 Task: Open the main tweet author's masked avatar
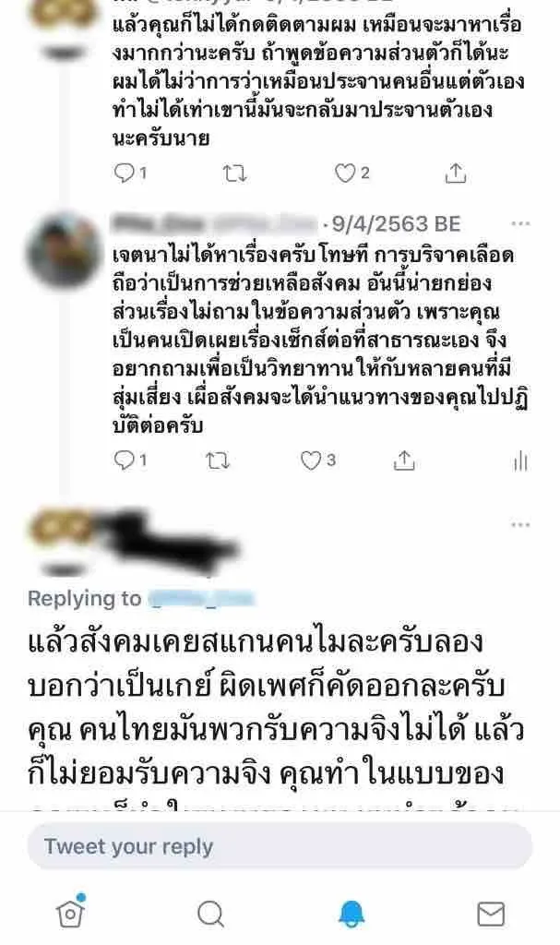(x=64, y=532)
